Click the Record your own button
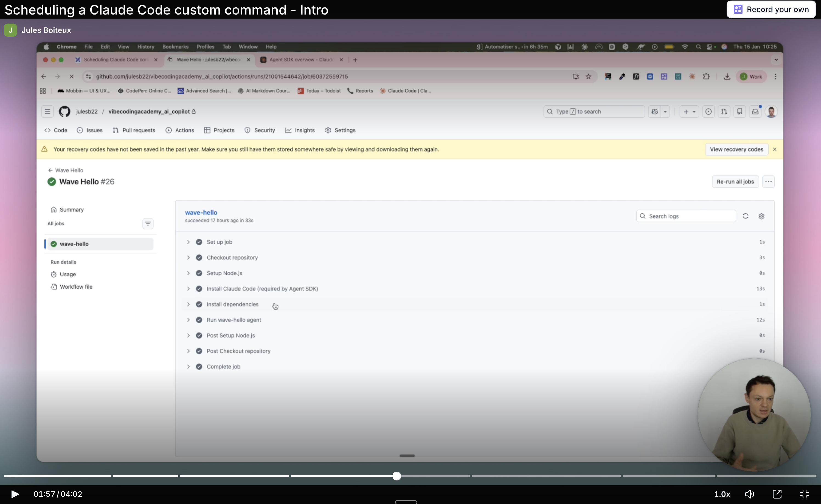821x504 pixels. point(771,9)
